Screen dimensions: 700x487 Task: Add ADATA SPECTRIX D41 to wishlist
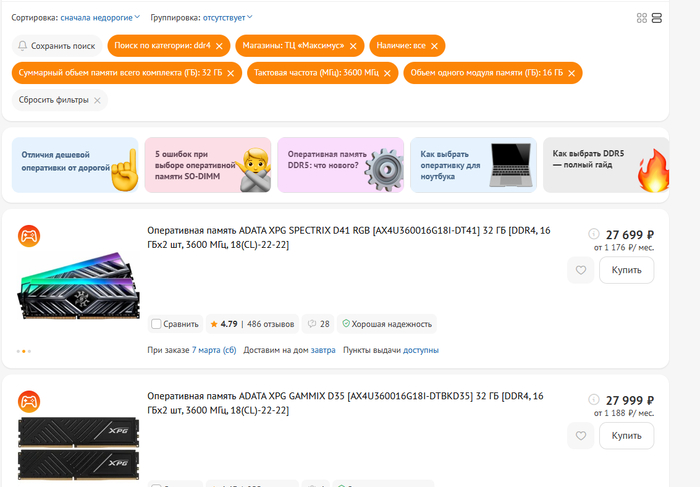(580, 270)
